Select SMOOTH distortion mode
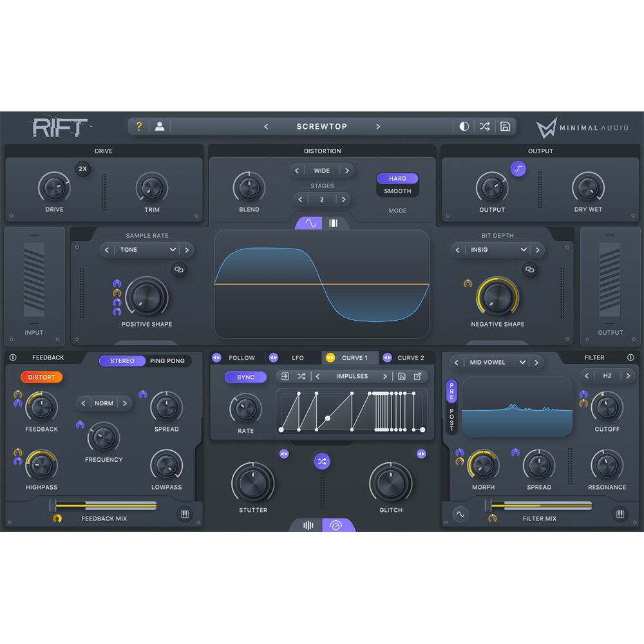644x644 pixels. click(x=397, y=191)
